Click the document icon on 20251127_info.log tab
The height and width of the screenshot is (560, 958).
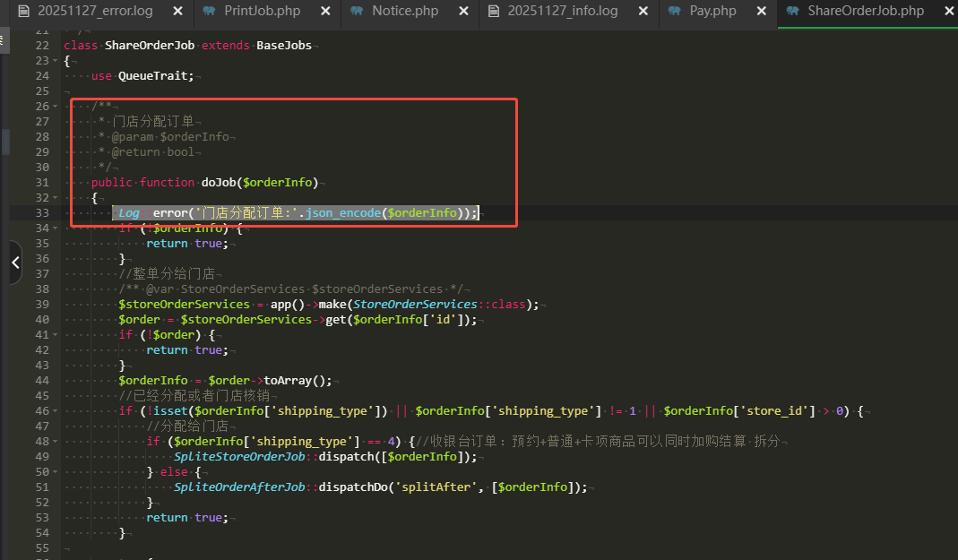coord(492,12)
